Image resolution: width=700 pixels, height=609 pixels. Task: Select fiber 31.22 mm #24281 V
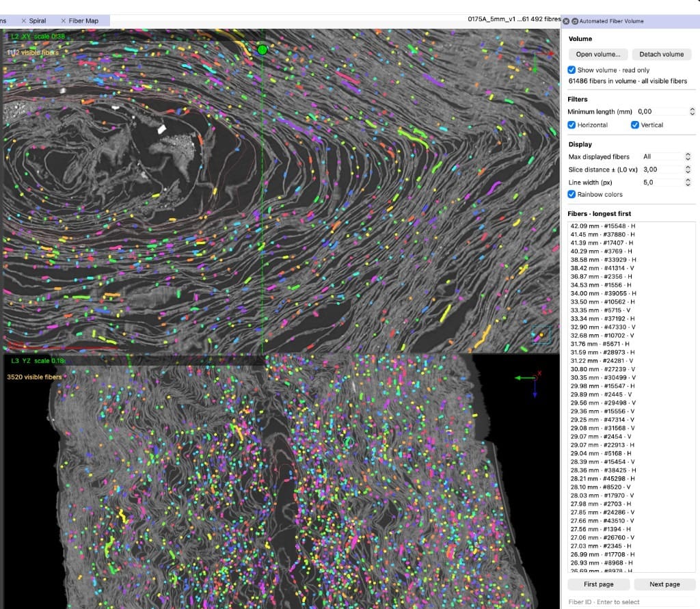(x=631, y=361)
